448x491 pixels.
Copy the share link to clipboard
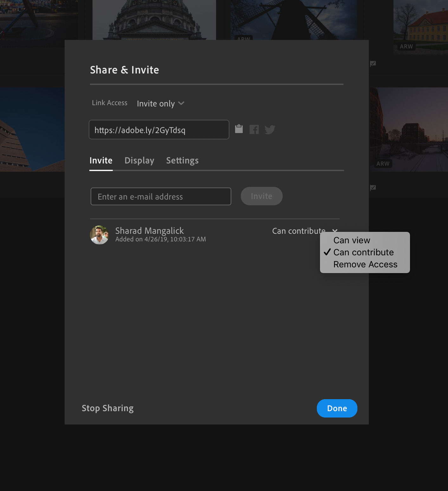[239, 129]
